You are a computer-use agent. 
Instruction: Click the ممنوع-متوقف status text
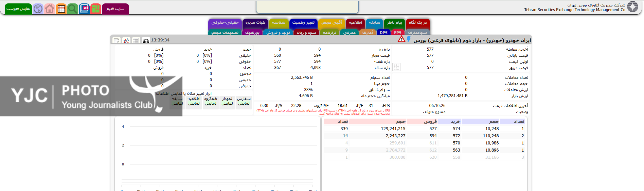point(434,112)
